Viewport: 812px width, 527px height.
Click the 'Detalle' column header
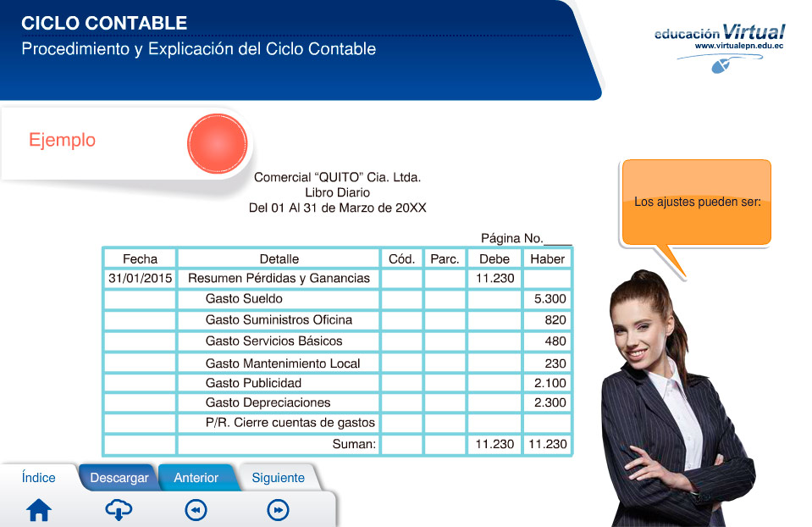tap(279, 258)
